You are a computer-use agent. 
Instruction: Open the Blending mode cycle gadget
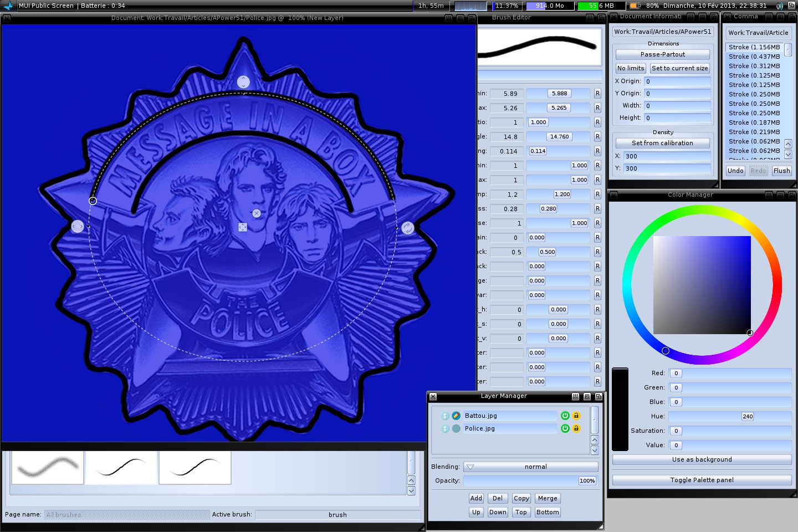coord(531,467)
